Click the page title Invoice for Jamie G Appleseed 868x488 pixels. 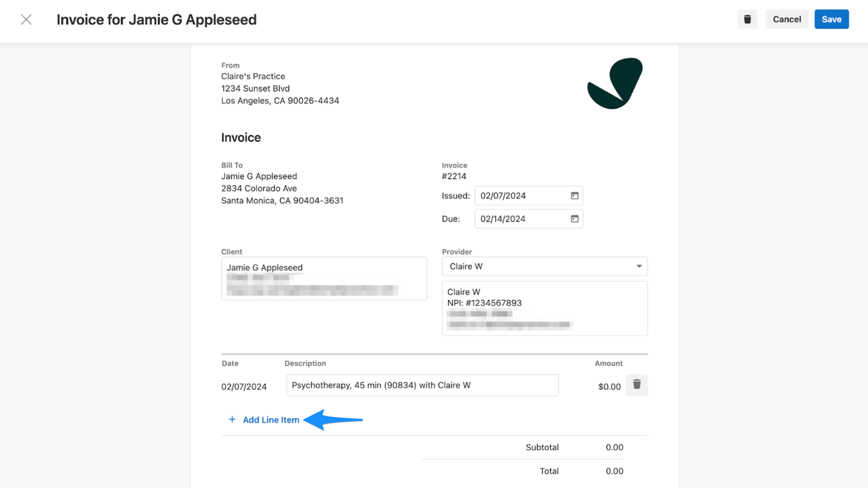[156, 19]
